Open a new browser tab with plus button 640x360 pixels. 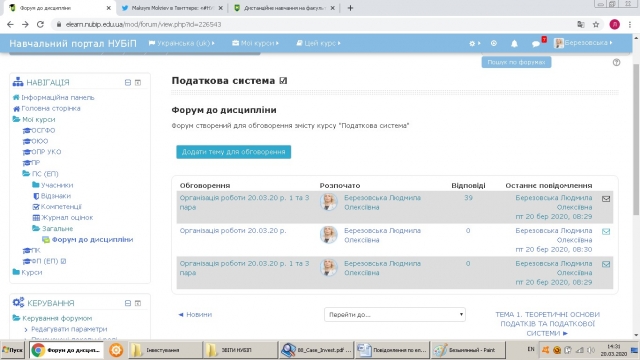[350, 8]
